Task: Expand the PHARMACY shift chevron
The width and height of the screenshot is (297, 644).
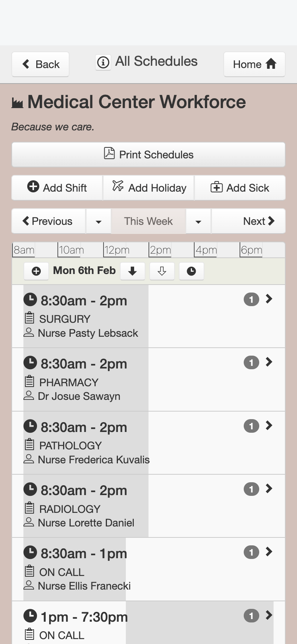Action: pos(269,362)
